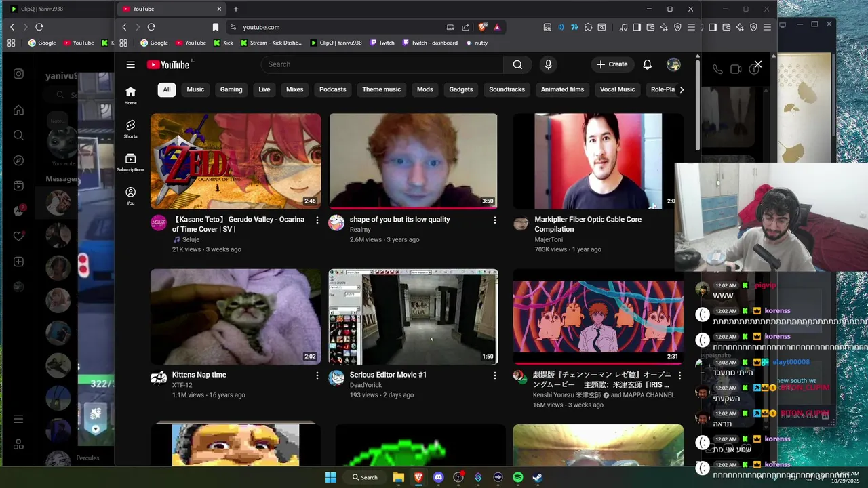868x488 pixels.
Task: Open Subscriptions in YouTube sidebar
Action: 130,163
